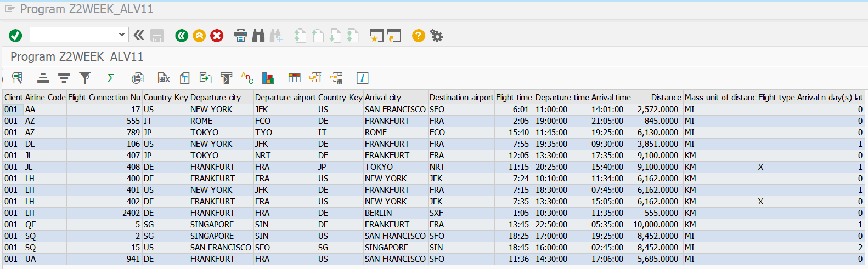Click arrival time 02:45:00 cell
Screen dimensions: 868x269
(611, 248)
